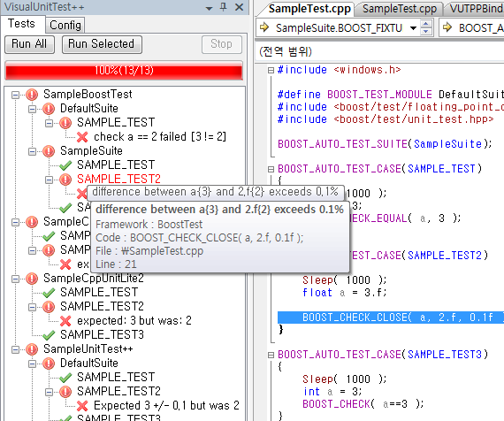
Task: Click the yellow arrow icon beside BOOST_A combo
Action: click(x=447, y=27)
